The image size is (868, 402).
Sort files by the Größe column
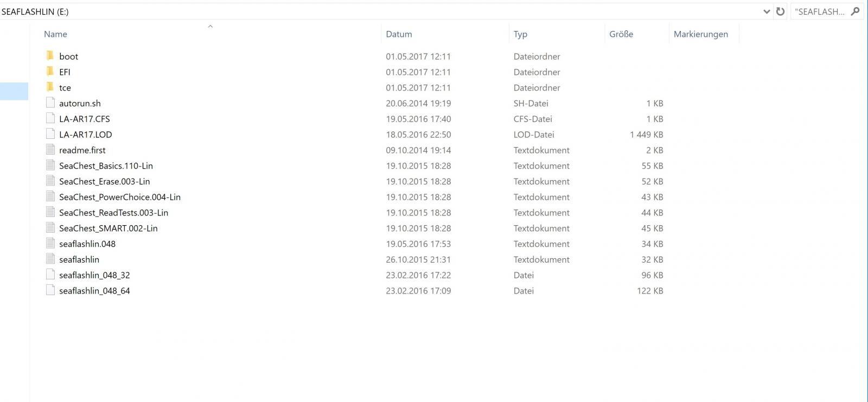(621, 34)
